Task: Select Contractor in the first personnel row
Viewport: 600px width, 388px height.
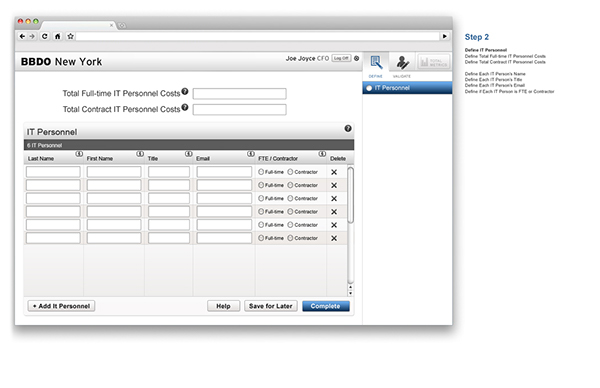Action: click(290, 172)
